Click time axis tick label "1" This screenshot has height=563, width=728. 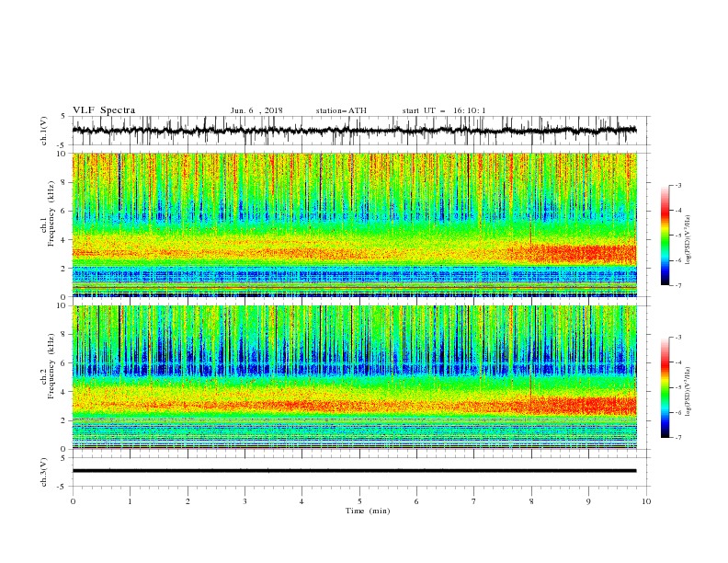[130, 501]
